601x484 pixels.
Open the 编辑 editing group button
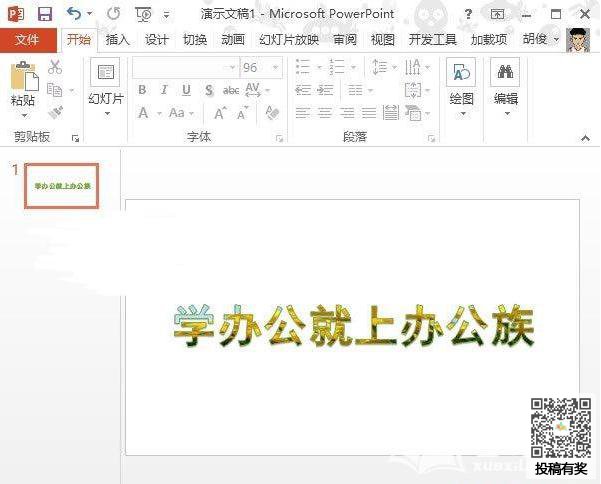click(506, 88)
